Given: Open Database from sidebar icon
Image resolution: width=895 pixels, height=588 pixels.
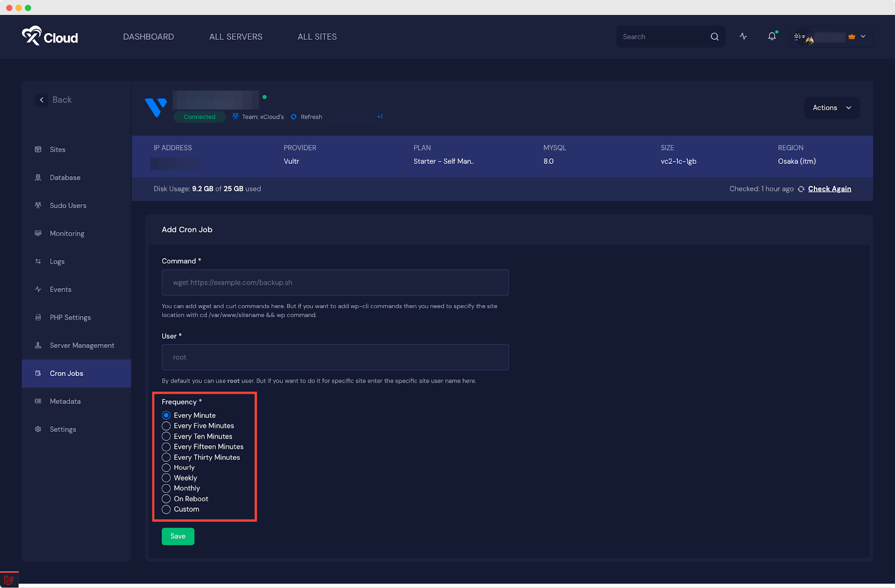Looking at the screenshot, I should pyautogui.click(x=38, y=177).
